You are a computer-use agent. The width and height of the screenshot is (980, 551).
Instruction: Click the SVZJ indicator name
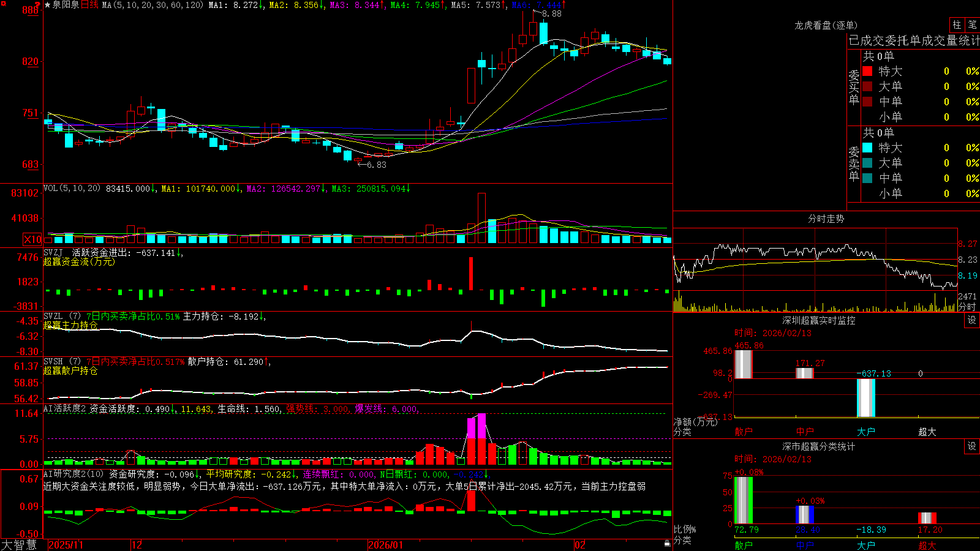[x=53, y=252]
